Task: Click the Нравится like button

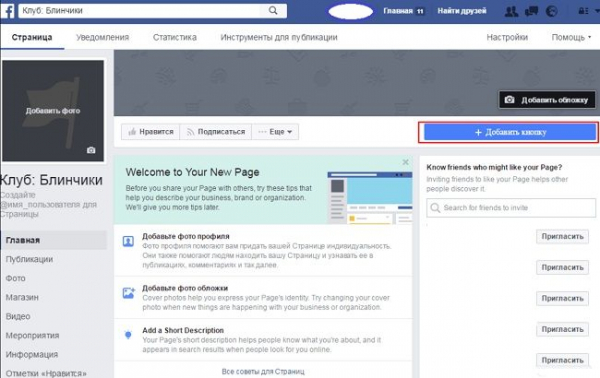Action: pos(150,132)
